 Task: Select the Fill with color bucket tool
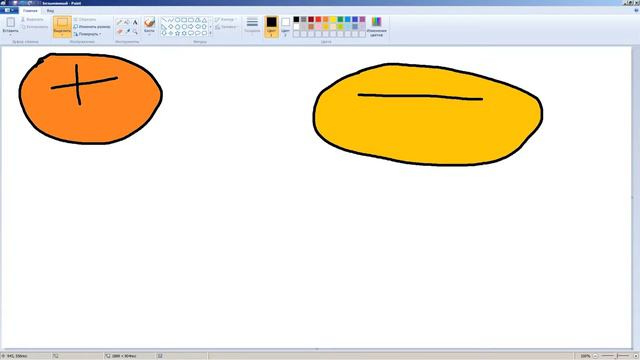pos(127,22)
